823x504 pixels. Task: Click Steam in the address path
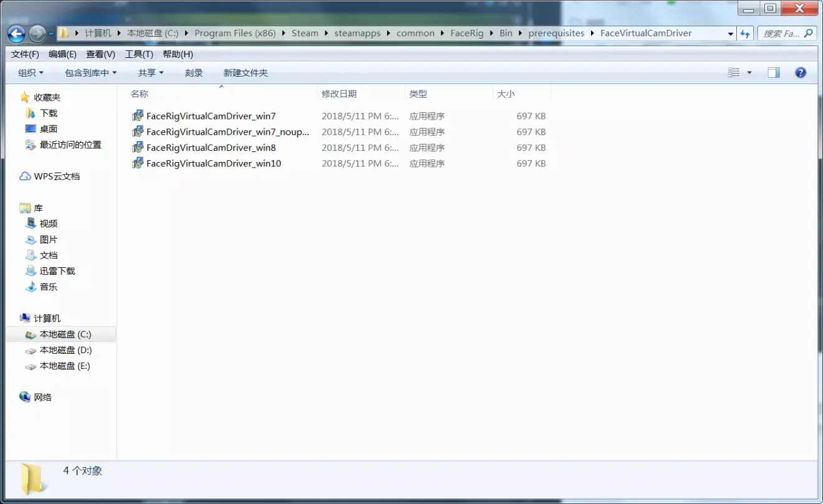pyautogui.click(x=305, y=34)
